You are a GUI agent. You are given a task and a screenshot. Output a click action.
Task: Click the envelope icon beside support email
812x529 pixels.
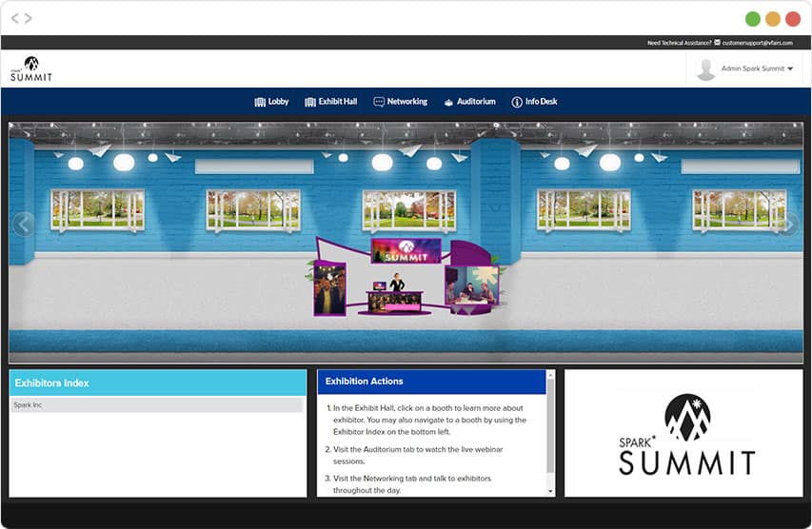point(717,43)
